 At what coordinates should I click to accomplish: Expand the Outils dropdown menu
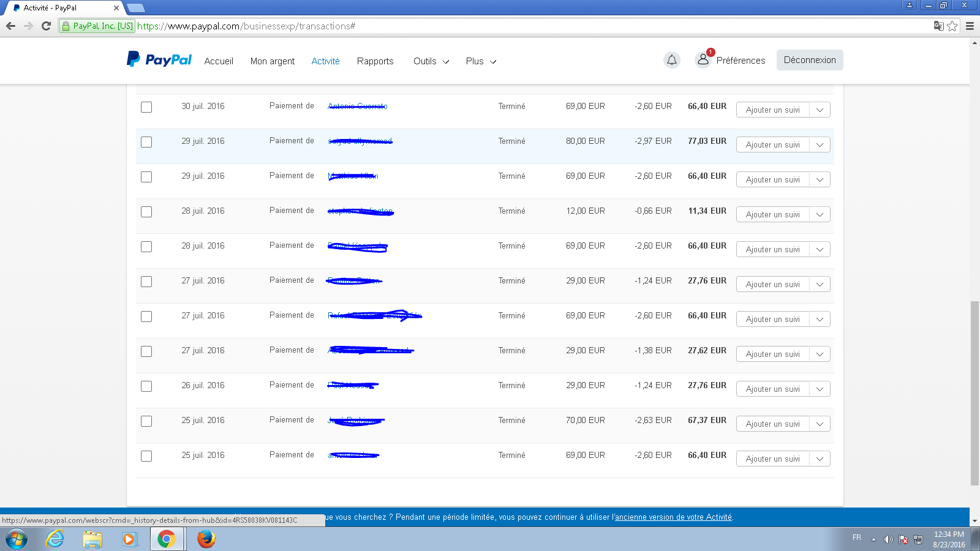tap(431, 61)
